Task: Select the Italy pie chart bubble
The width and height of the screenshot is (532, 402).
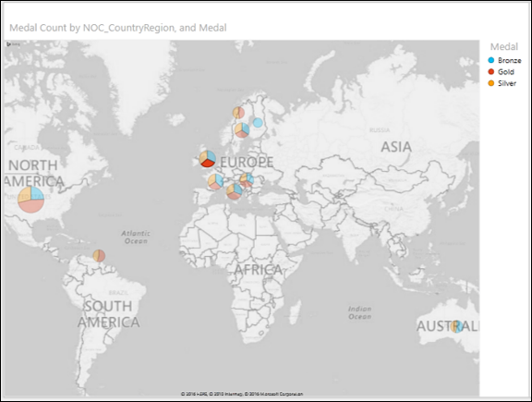Action: (235, 191)
